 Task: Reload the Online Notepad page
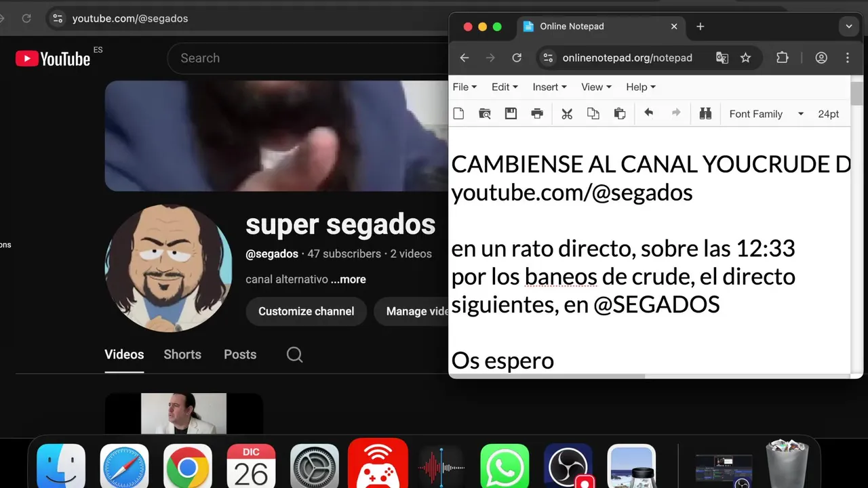(x=517, y=58)
